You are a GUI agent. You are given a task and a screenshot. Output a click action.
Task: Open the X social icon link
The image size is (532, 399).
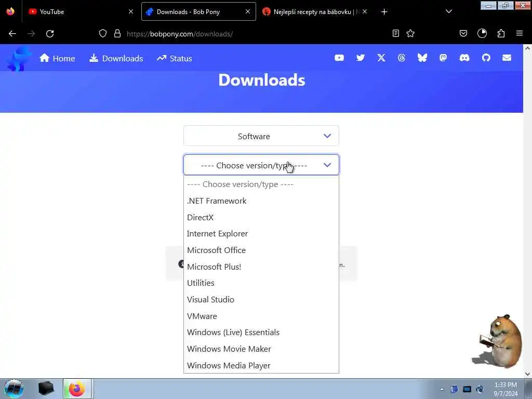pyautogui.click(x=381, y=58)
